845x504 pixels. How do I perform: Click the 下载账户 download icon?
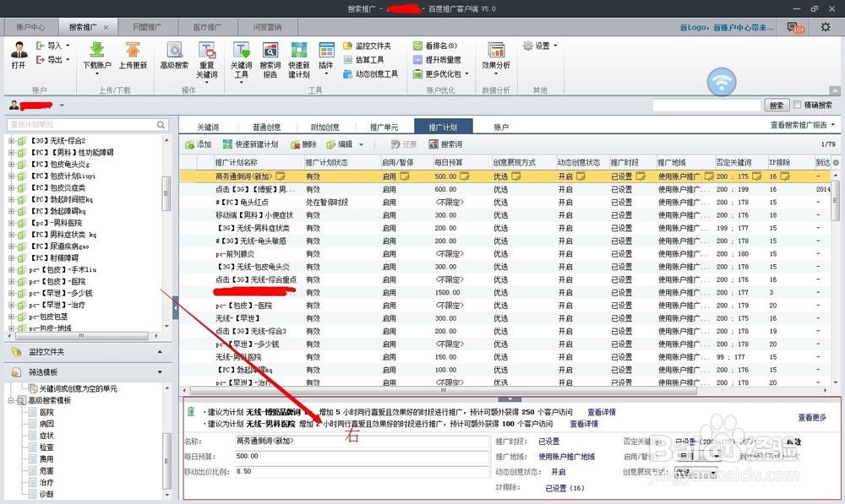tap(97, 50)
